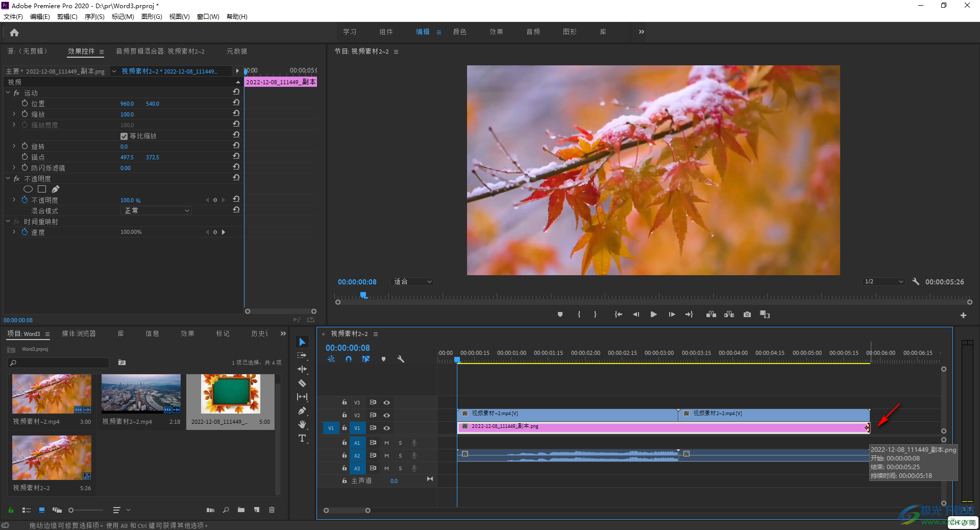Image resolution: width=980 pixels, height=530 pixels.
Task: Toggle V3 track visibility eye
Action: point(386,402)
